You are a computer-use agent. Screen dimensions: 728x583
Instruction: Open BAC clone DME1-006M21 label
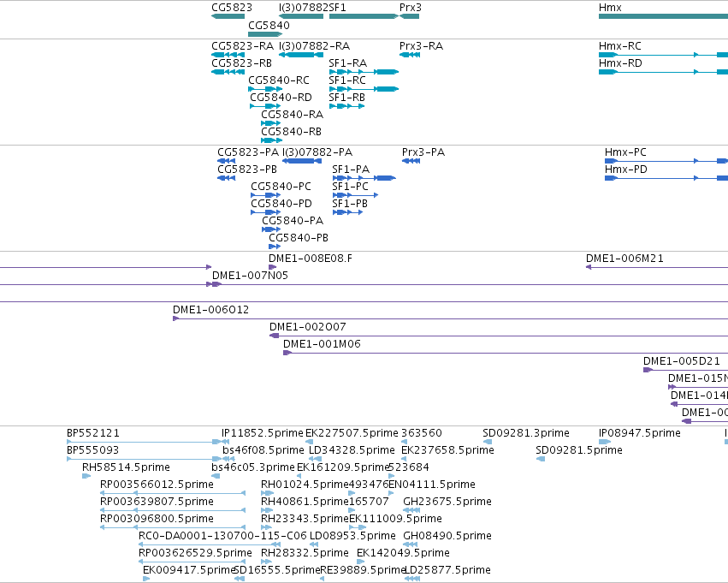[x=624, y=259]
